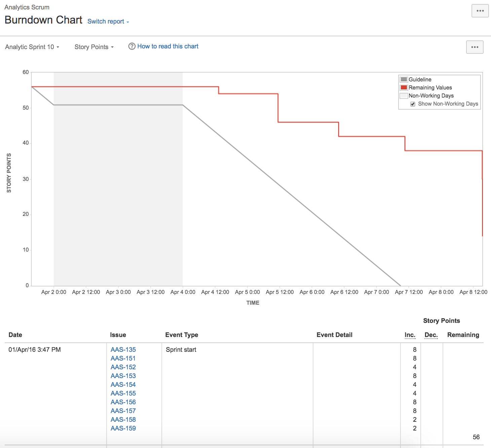Open issue AAS-153
Viewport: 491px width, 448px height.
[123, 376]
